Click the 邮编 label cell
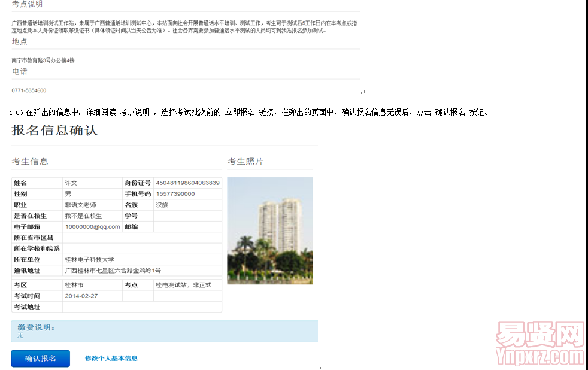Viewport: 588px width, 370px height. (138, 227)
